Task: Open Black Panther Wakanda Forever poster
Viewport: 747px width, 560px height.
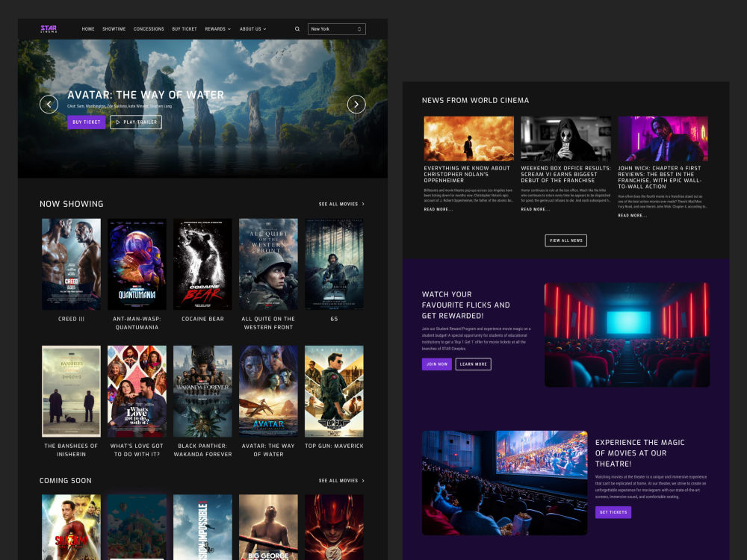Action: click(x=202, y=391)
